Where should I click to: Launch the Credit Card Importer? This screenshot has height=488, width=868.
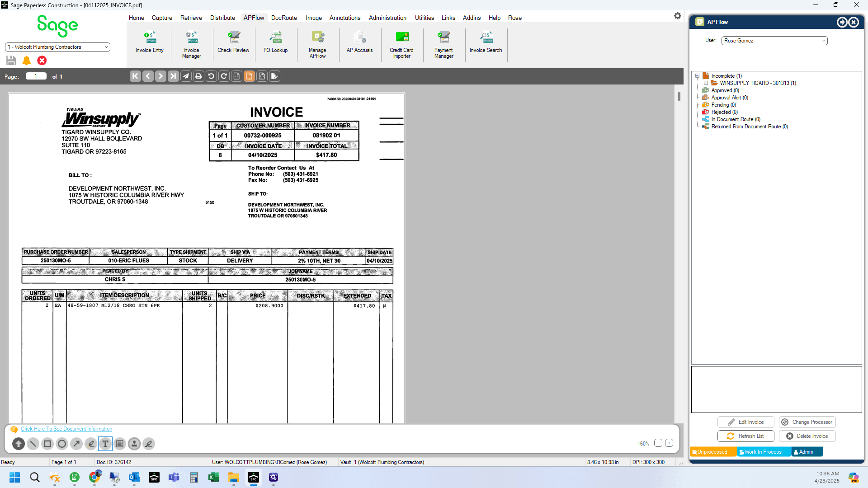point(401,45)
